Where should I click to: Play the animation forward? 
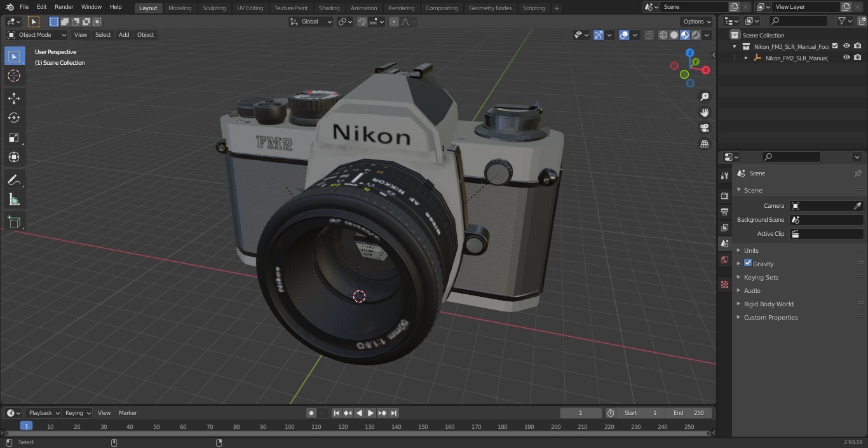pos(370,413)
